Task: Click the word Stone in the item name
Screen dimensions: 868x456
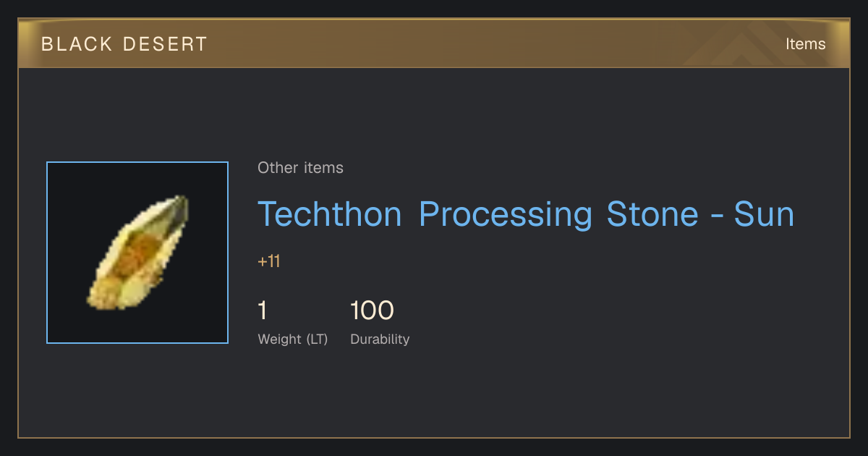Action: coord(652,215)
